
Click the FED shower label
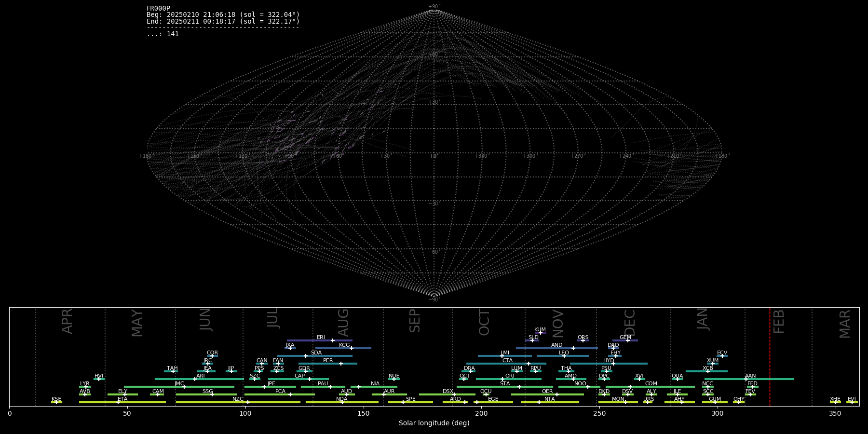752,383
